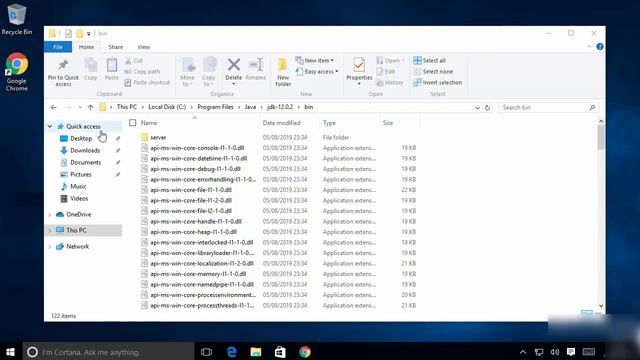This screenshot has height=360, width=640.
Task: Switch to the Home ribbon tab
Action: 86,47
